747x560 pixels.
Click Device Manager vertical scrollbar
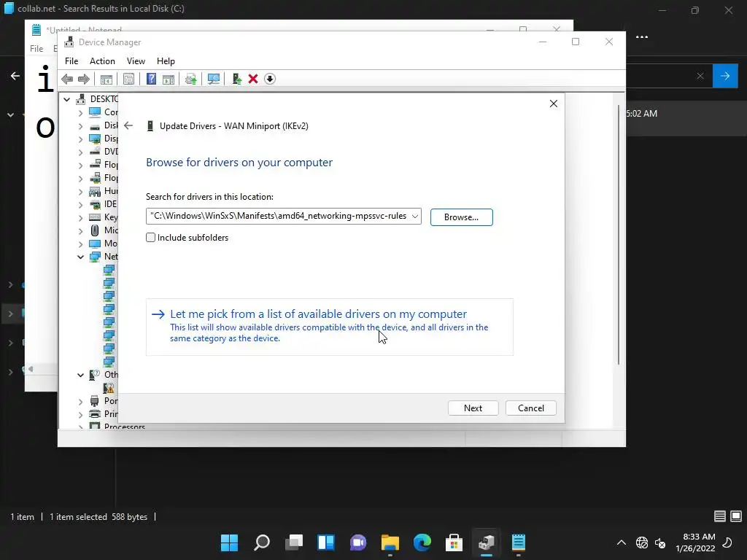tap(619, 236)
